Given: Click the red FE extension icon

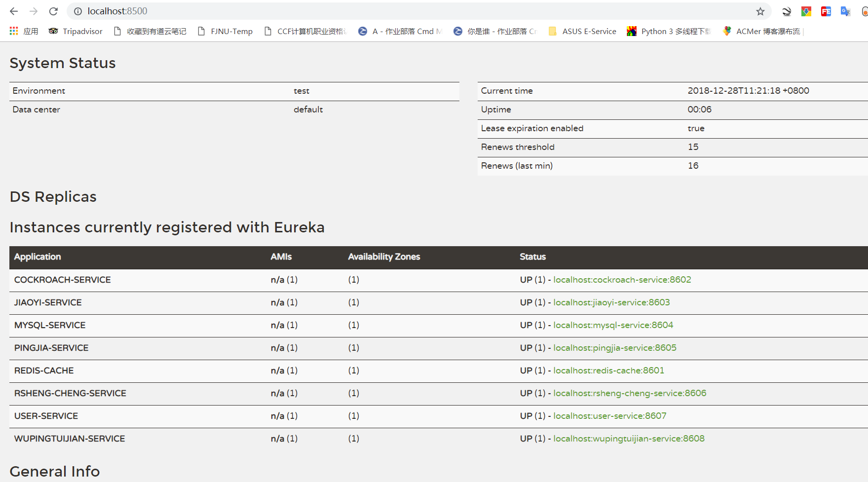Looking at the screenshot, I should (x=826, y=11).
